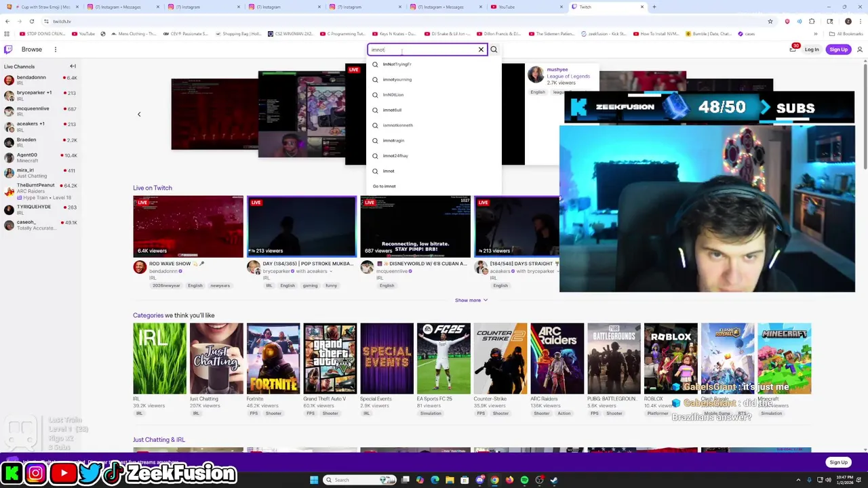The width and height of the screenshot is (868, 488).
Task: Expand Show more live channels
Action: tap(471, 300)
